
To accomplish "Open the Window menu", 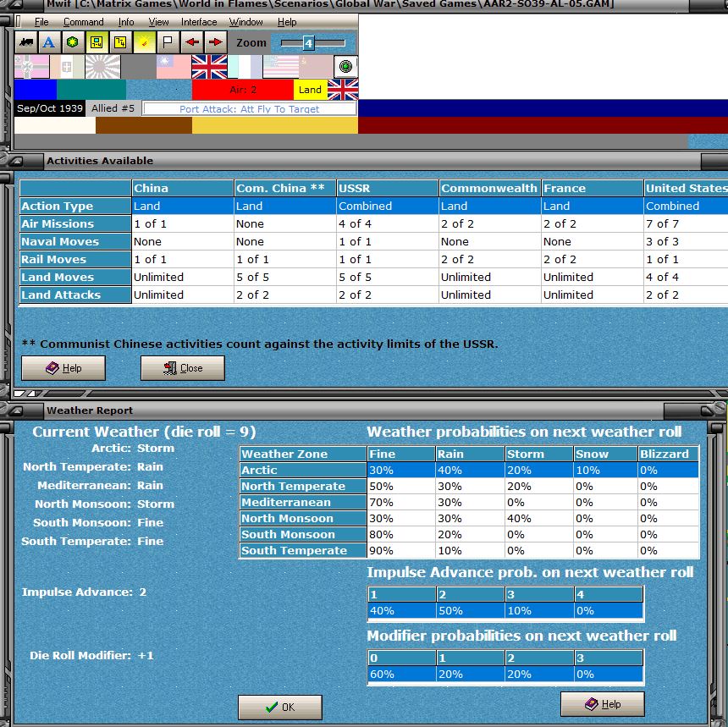I will (245, 22).
